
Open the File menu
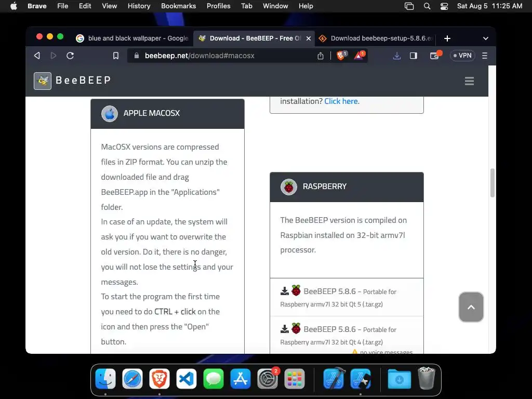(x=62, y=6)
